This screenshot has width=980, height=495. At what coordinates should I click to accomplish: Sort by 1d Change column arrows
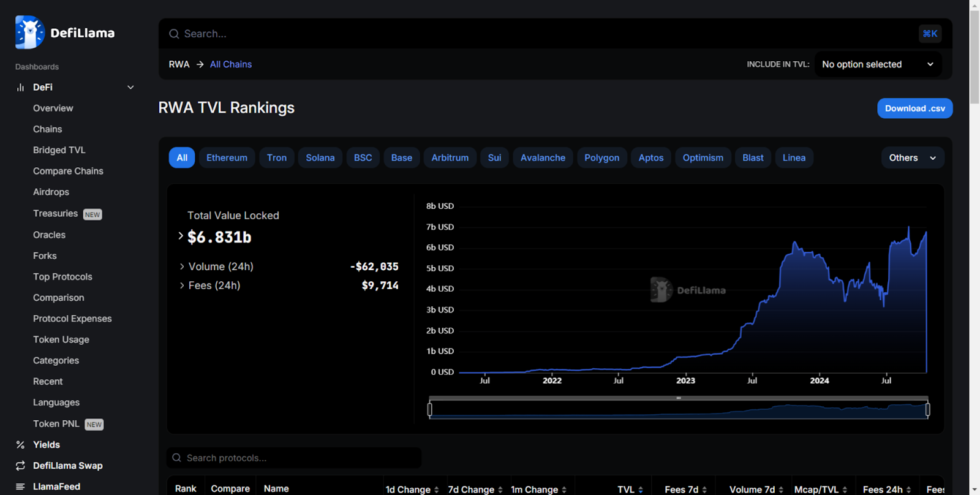click(436, 489)
